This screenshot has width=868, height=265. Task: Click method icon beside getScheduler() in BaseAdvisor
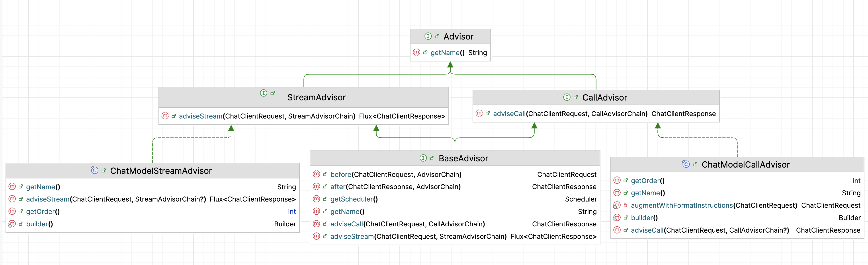tap(316, 199)
